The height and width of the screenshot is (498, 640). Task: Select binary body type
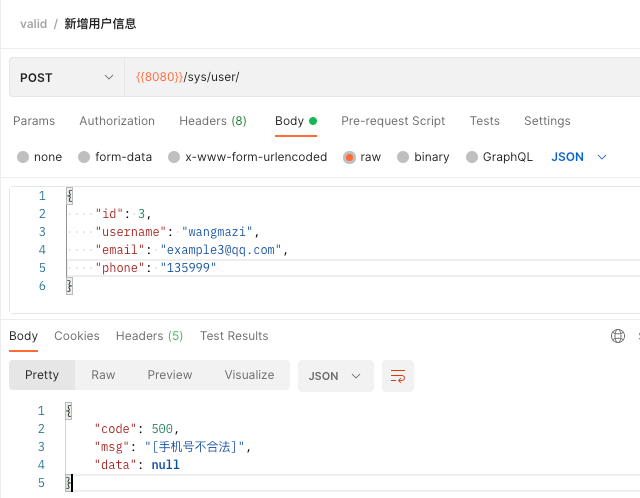(423, 157)
